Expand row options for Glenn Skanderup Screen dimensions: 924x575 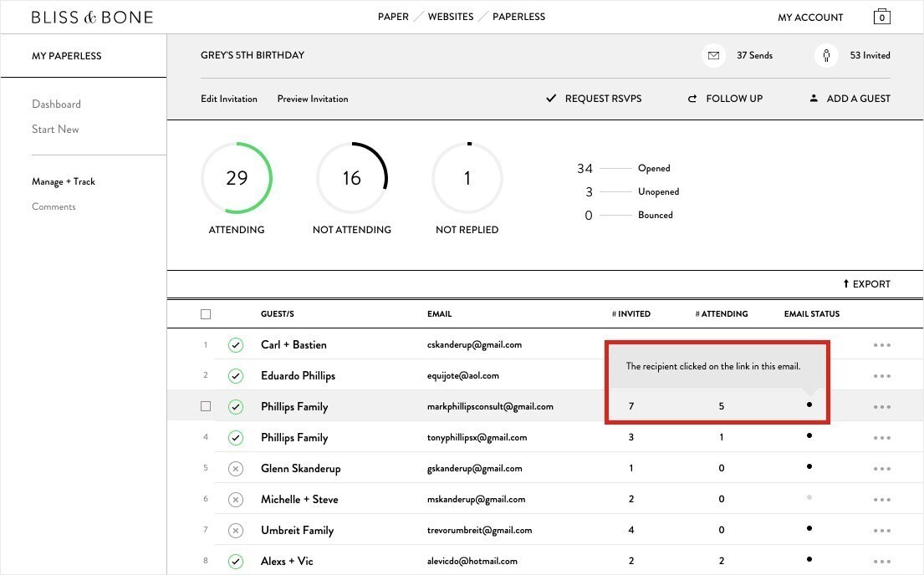tap(881, 469)
